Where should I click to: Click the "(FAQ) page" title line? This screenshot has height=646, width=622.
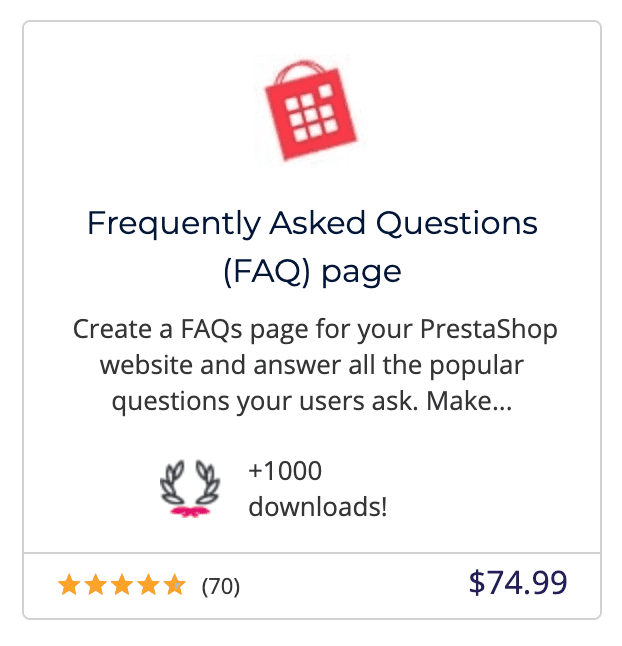click(311, 270)
